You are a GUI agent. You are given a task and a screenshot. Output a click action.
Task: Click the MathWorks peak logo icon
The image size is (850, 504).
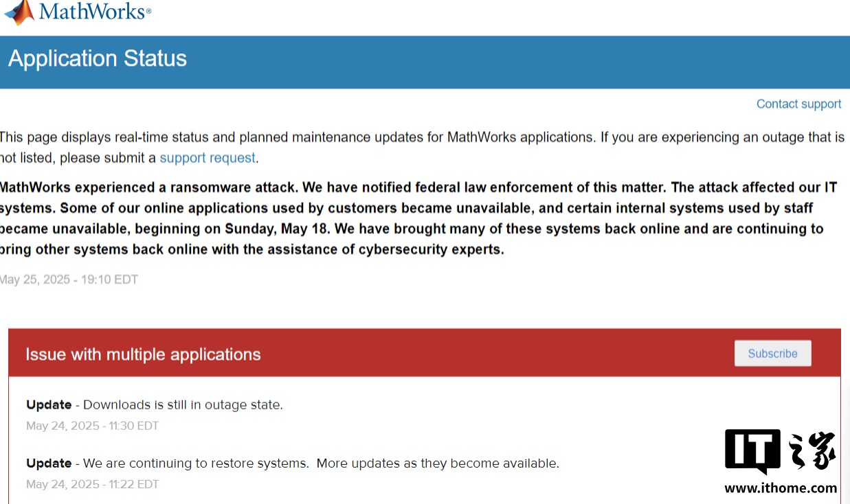click(x=19, y=12)
